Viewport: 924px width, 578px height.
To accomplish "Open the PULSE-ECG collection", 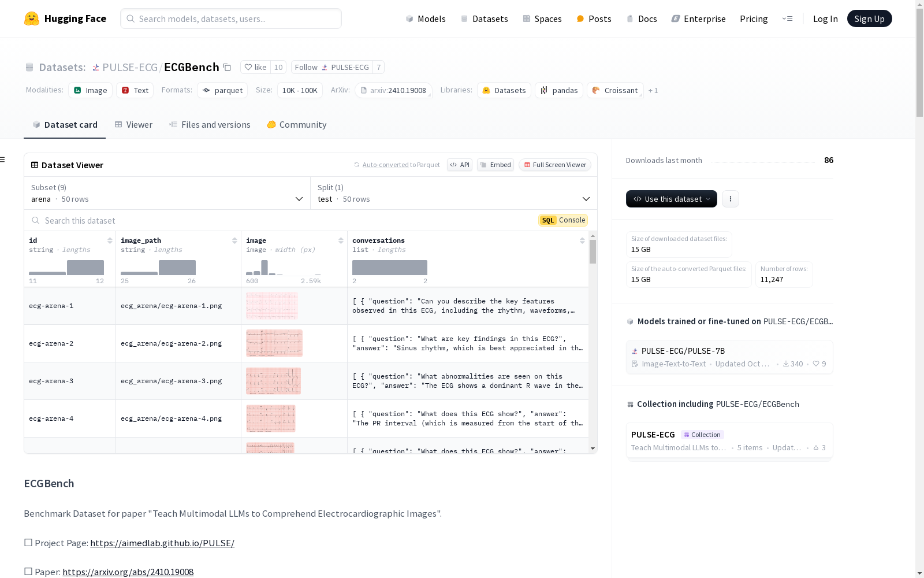I will point(729,441).
